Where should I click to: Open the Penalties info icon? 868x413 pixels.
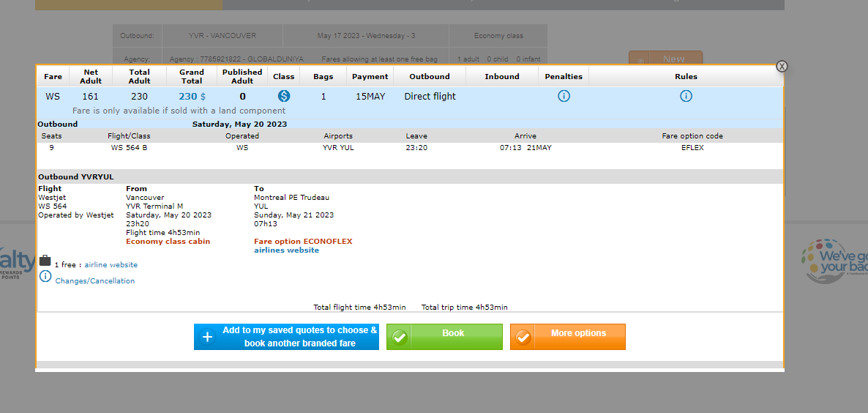pyautogui.click(x=564, y=96)
